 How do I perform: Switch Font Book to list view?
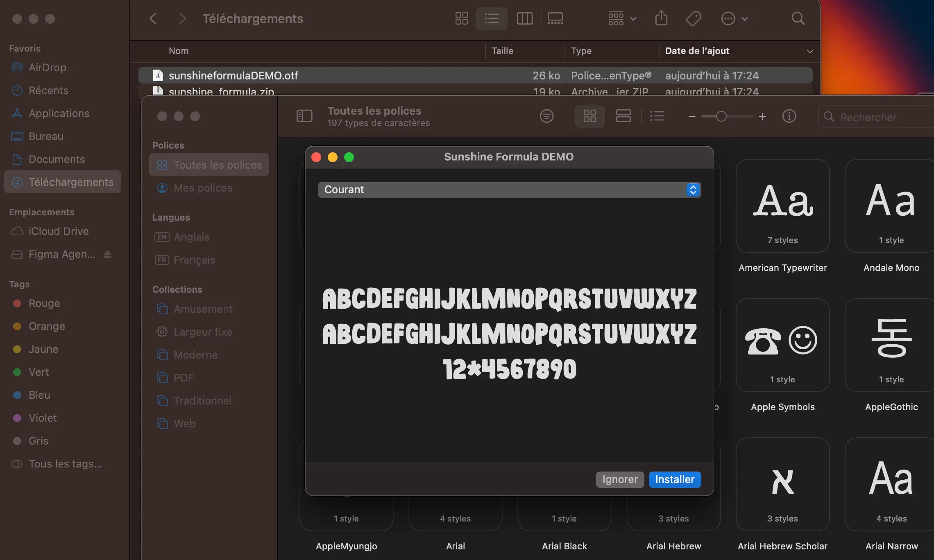[x=657, y=116]
